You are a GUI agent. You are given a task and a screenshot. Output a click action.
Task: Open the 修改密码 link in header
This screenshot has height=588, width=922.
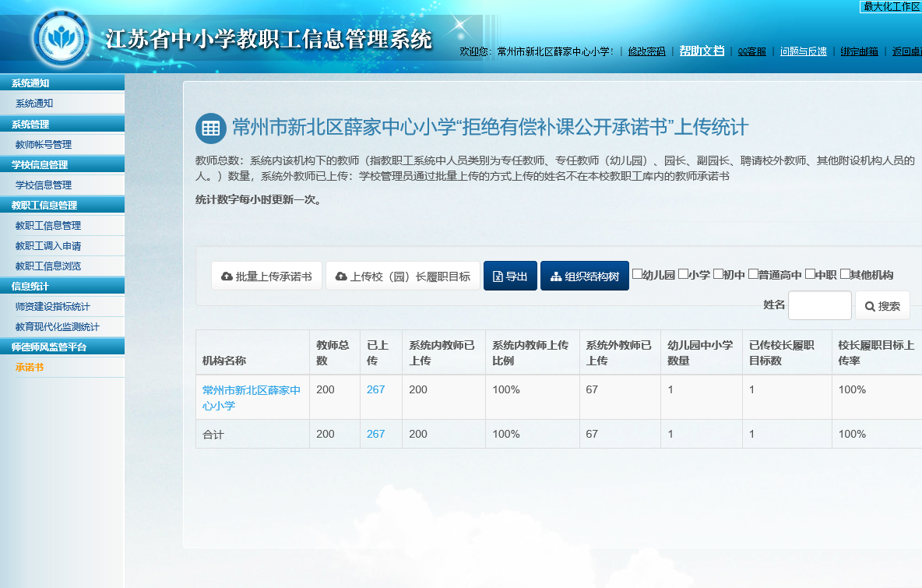click(x=646, y=51)
